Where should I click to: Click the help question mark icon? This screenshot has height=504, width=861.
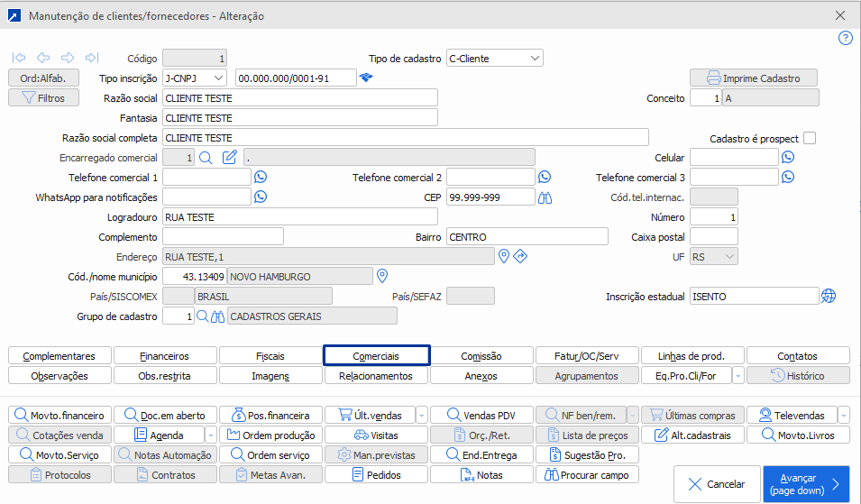845,38
